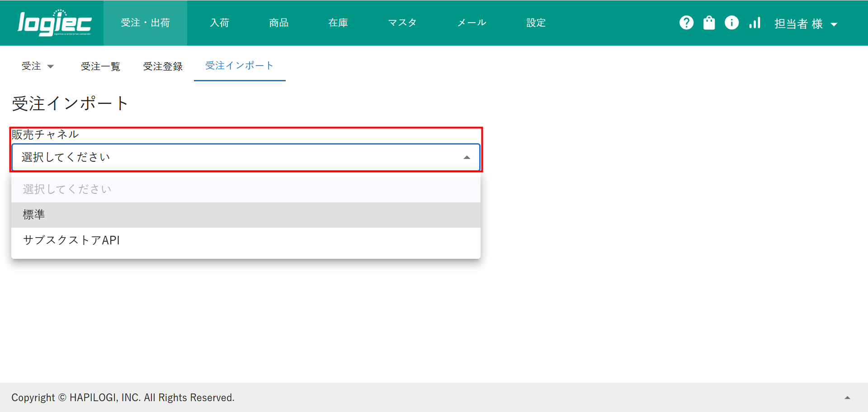Open the 設定 menu
Viewport: 868px width, 412px height.
pos(536,23)
